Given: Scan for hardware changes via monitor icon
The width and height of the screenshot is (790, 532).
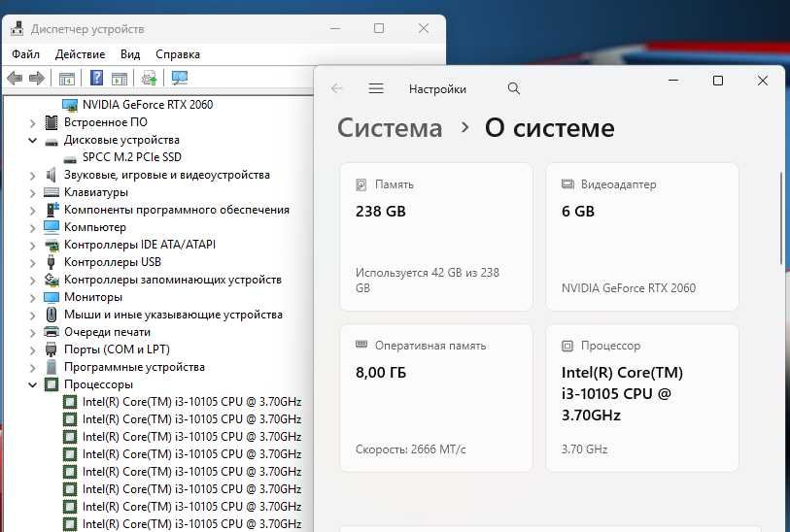Looking at the screenshot, I should point(180,78).
